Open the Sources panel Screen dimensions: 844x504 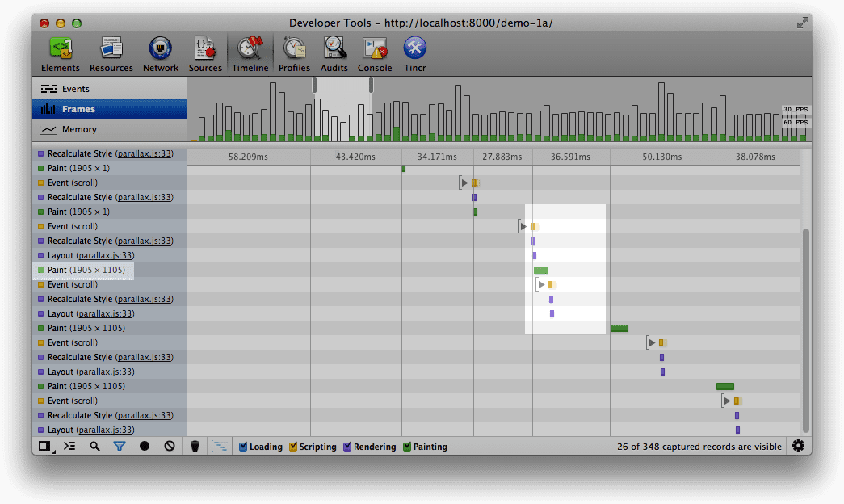(x=205, y=53)
